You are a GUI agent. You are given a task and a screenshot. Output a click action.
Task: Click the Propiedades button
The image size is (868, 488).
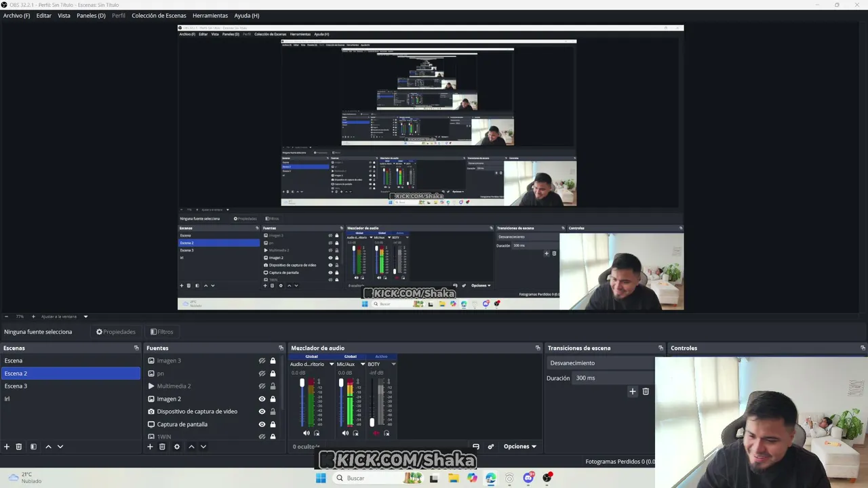pos(116,332)
